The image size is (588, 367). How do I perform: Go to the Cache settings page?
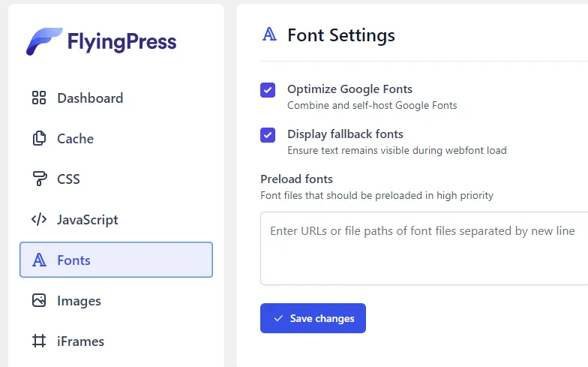pos(75,139)
